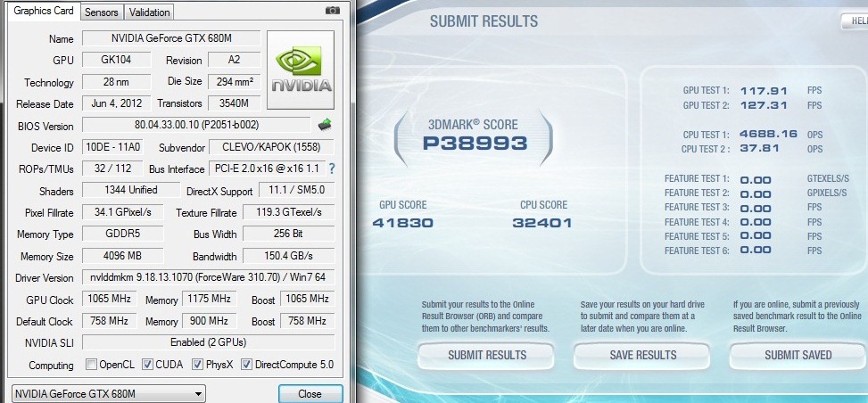Click the SAVE RESULTS button in 3DMark
This screenshot has width=868, height=403.
[x=642, y=356]
